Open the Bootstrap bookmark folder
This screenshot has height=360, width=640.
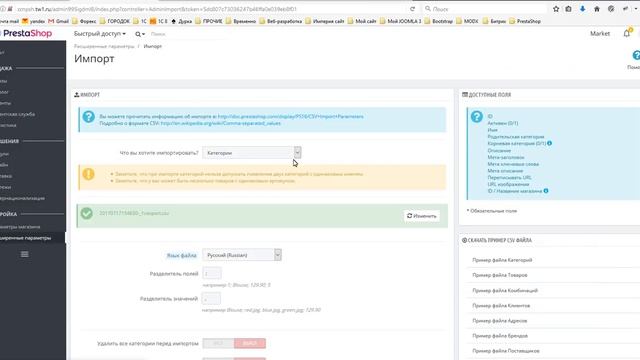pyautogui.click(x=439, y=21)
